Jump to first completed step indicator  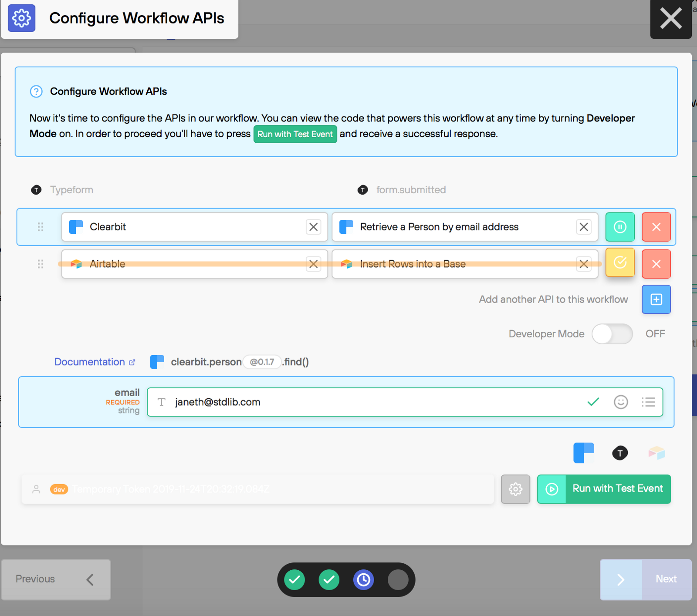pos(294,579)
